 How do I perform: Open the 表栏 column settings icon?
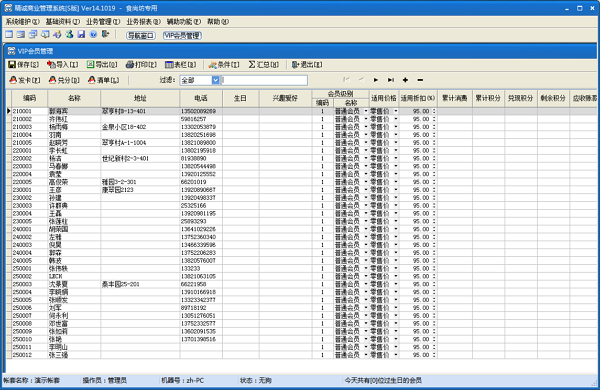click(169, 65)
